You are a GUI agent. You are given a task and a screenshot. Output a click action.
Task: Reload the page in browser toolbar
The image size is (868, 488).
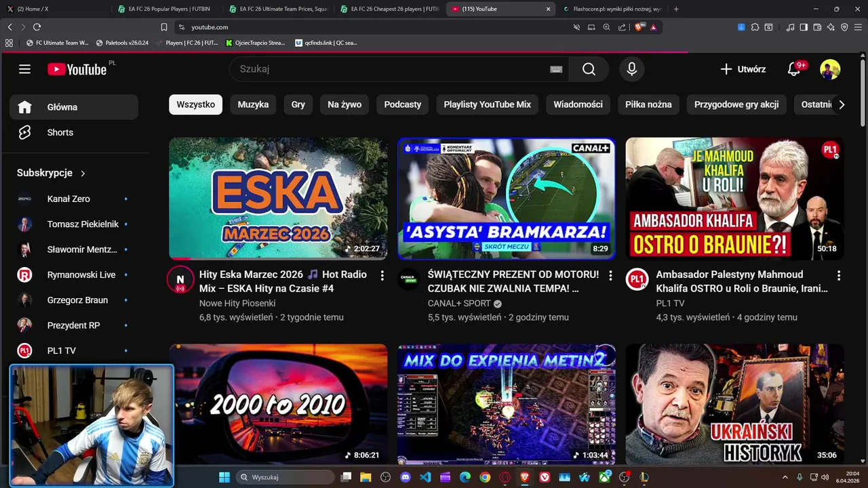tap(37, 27)
